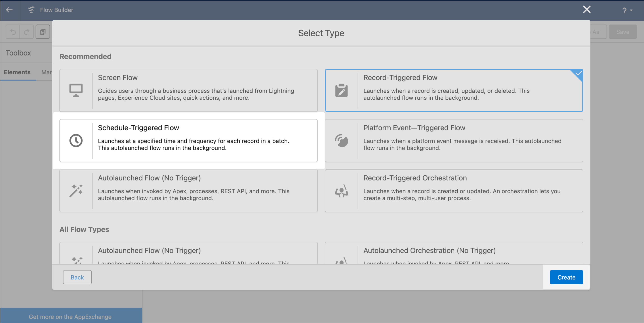Click the Platform Event-Triggered Flow signal icon

pyautogui.click(x=341, y=140)
